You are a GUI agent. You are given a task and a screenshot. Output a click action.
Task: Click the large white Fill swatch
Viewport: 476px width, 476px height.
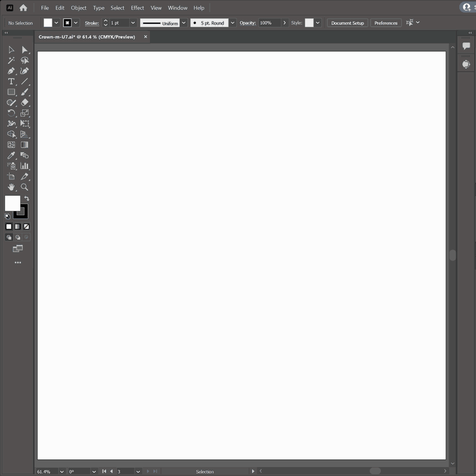[x=11, y=202]
